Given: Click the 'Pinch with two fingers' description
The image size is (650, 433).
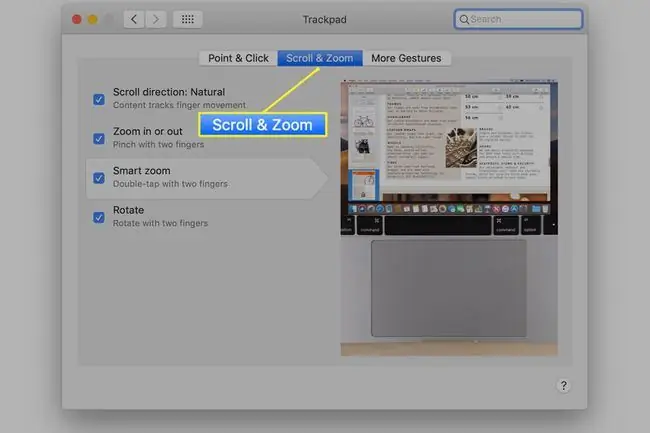Looking at the screenshot, I should (158, 144).
